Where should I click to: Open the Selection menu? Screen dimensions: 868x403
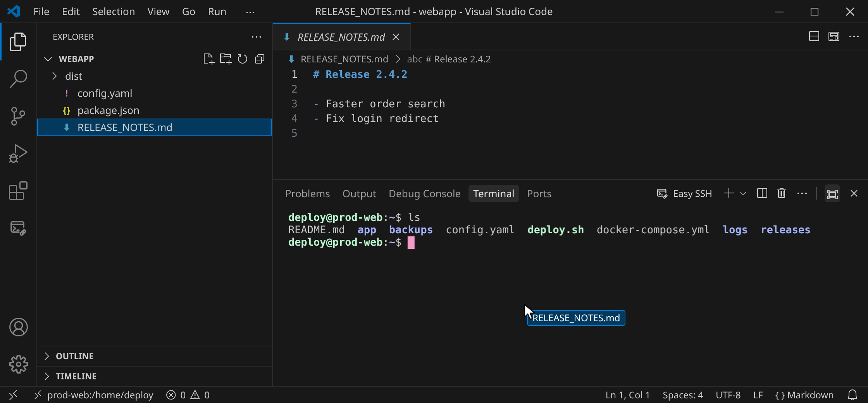pyautogui.click(x=114, y=12)
